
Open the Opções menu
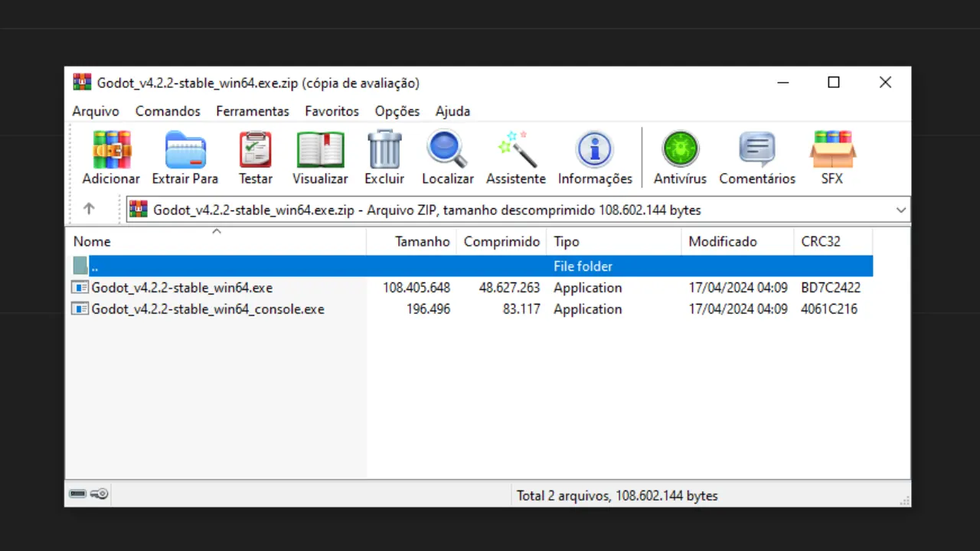coord(397,111)
